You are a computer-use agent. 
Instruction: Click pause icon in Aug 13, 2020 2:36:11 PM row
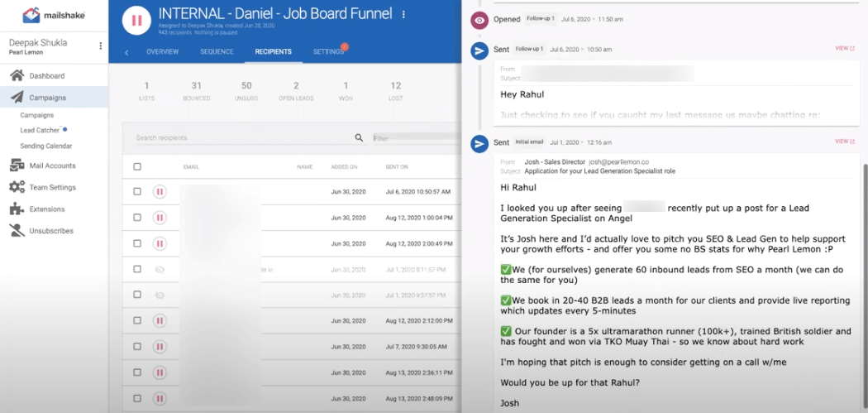tap(160, 372)
